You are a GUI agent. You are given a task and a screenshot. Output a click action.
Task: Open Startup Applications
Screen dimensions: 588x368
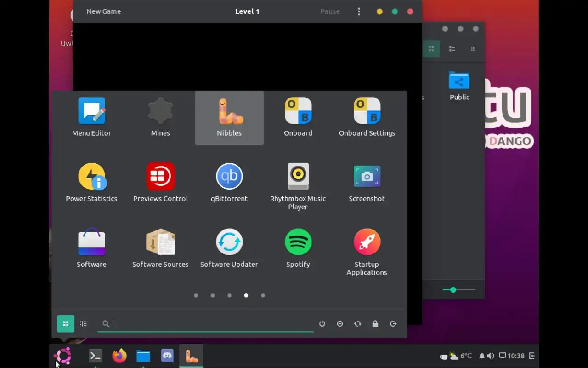click(367, 252)
